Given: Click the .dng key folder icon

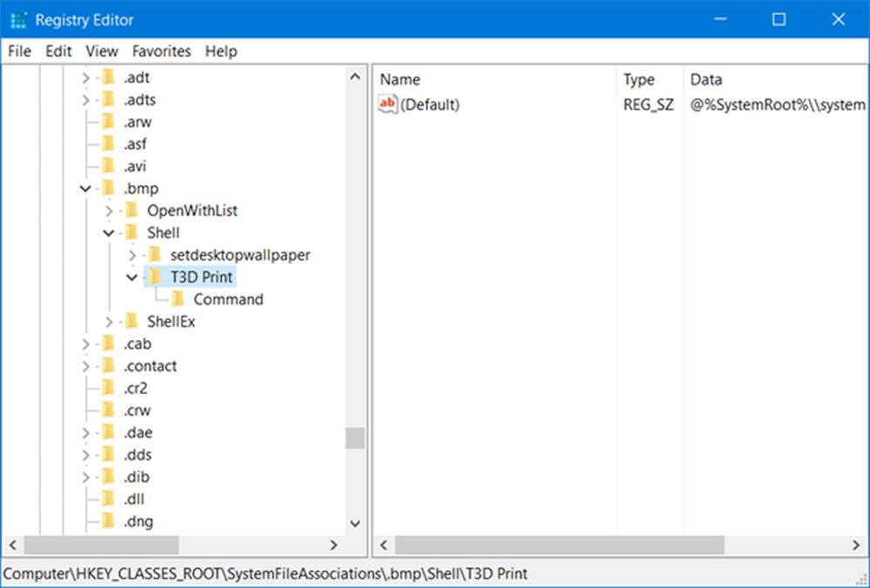Looking at the screenshot, I should coord(108,521).
